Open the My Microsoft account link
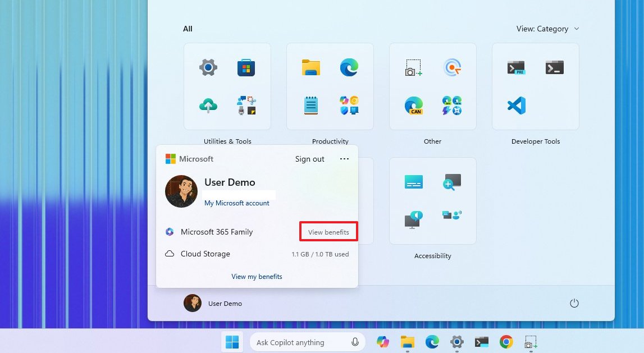The image size is (644, 353). (238, 203)
